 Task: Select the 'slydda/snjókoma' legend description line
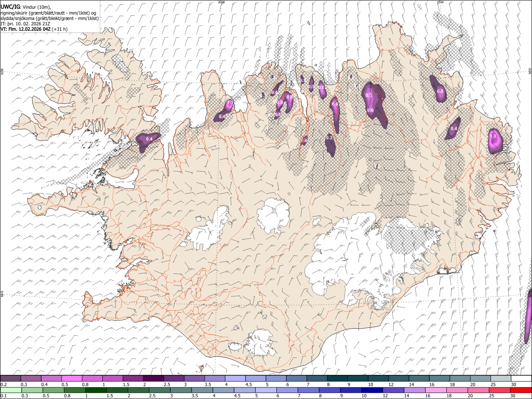(49, 18)
